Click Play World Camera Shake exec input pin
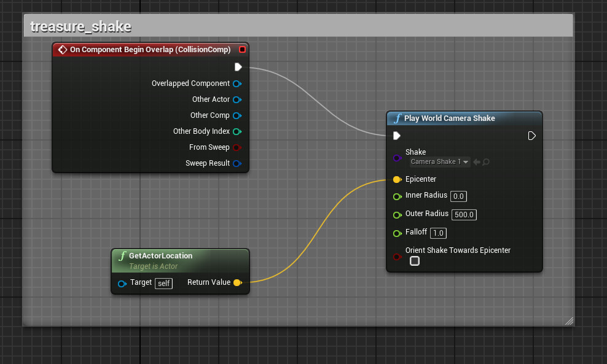This screenshot has width=607, height=364. point(397,136)
